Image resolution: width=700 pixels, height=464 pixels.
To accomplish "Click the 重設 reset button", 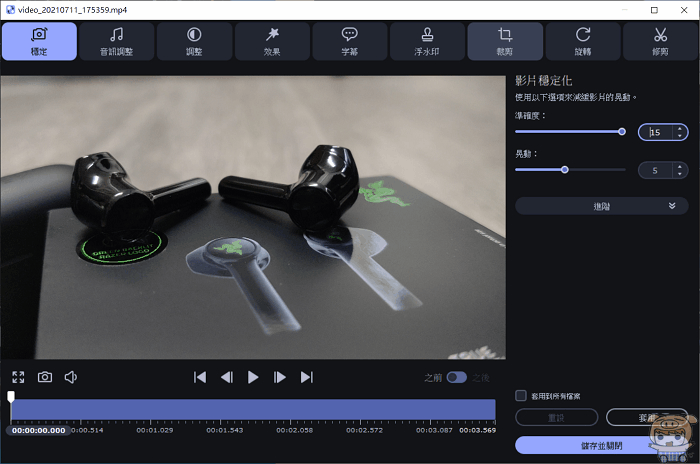I will pyautogui.click(x=556, y=418).
